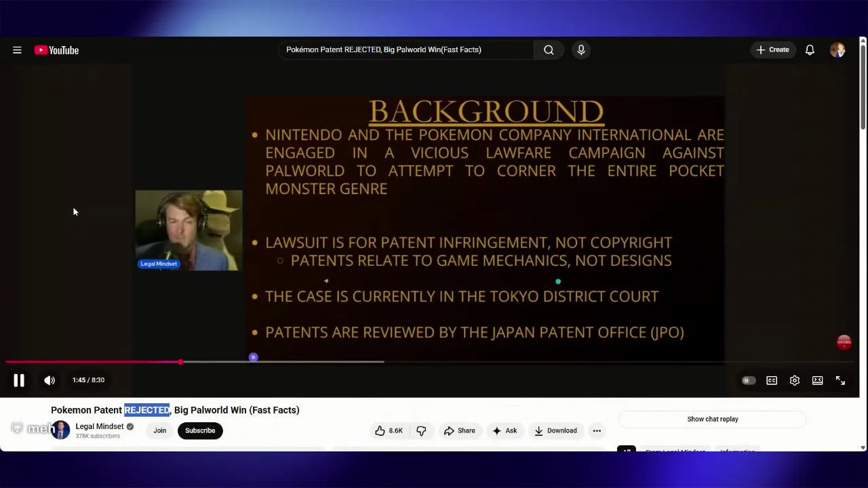
Task: Toggle the autoplay switch
Action: click(x=749, y=380)
